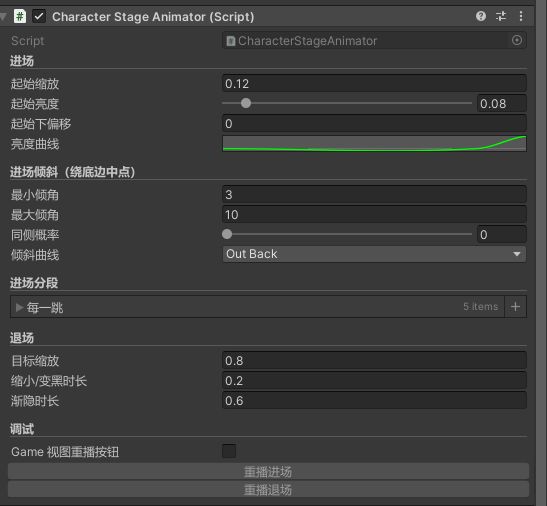This screenshot has height=506, width=547.
Task: Click 重播退场 button
Action: pyautogui.click(x=268, y=490)
